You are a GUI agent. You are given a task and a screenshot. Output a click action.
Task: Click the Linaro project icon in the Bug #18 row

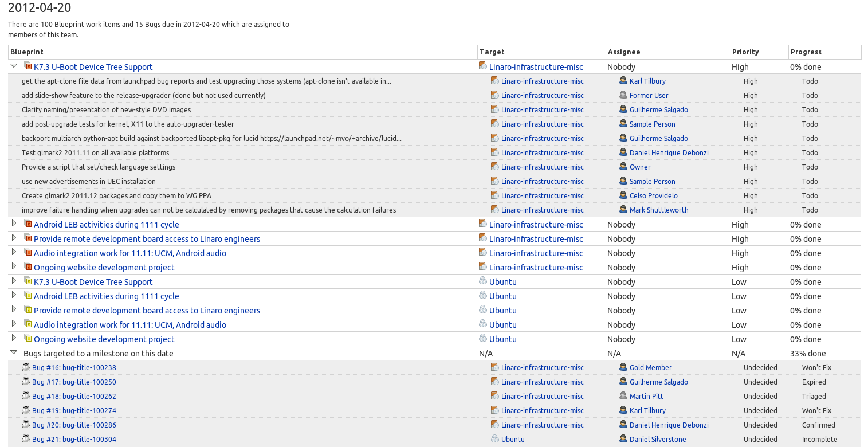point(494,396)
